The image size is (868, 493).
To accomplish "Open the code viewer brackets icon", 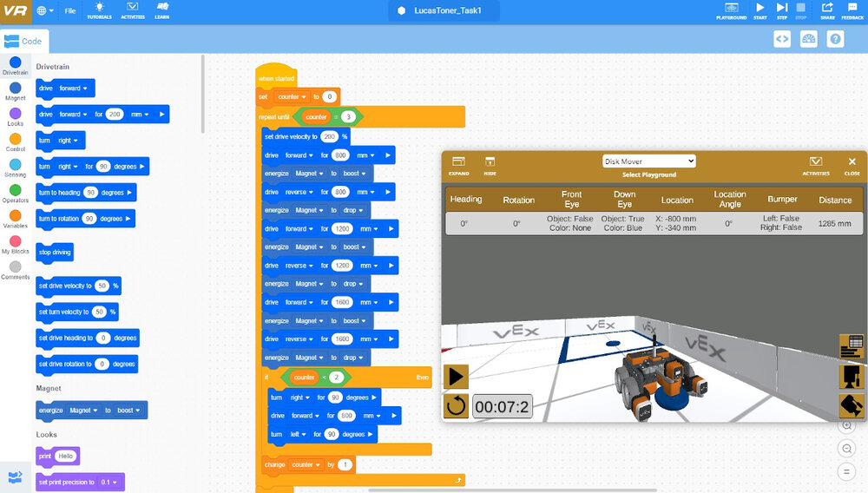I will point(782,39).
